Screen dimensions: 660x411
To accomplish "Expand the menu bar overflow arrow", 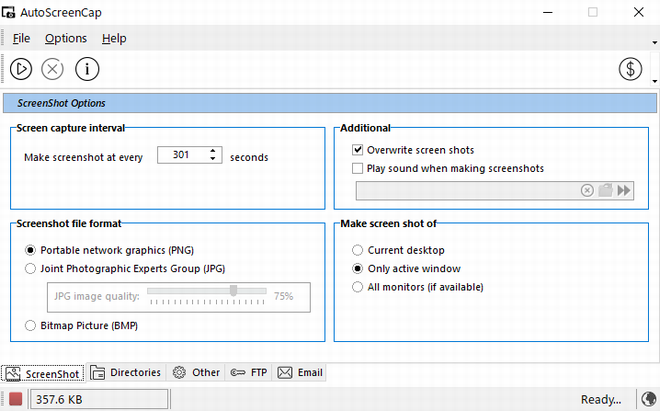I will pyautogui.click(x=655, y=43).
